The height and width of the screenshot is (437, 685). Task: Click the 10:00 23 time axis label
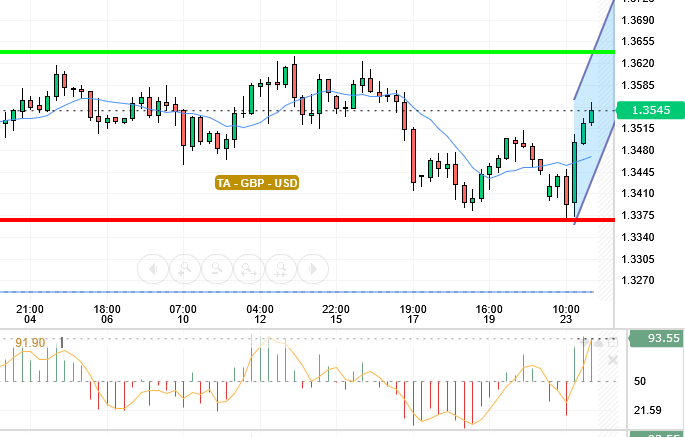click(x=566, y=314)
